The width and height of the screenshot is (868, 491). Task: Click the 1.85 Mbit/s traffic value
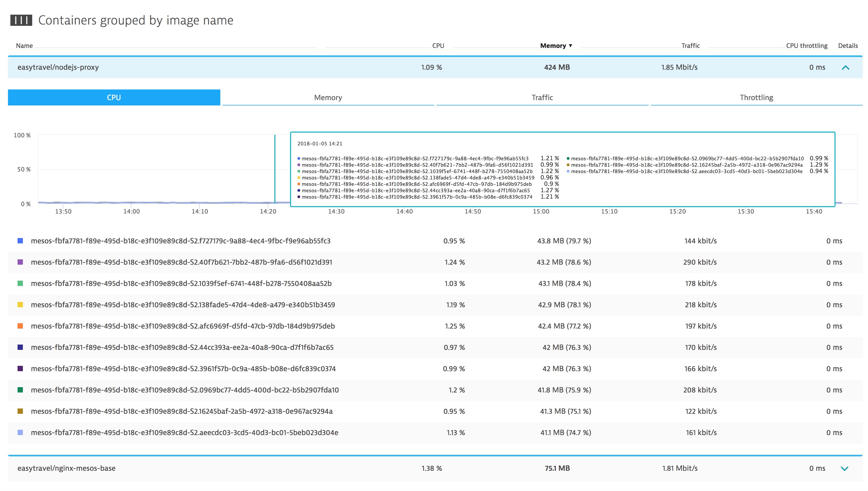coord(679,67)
